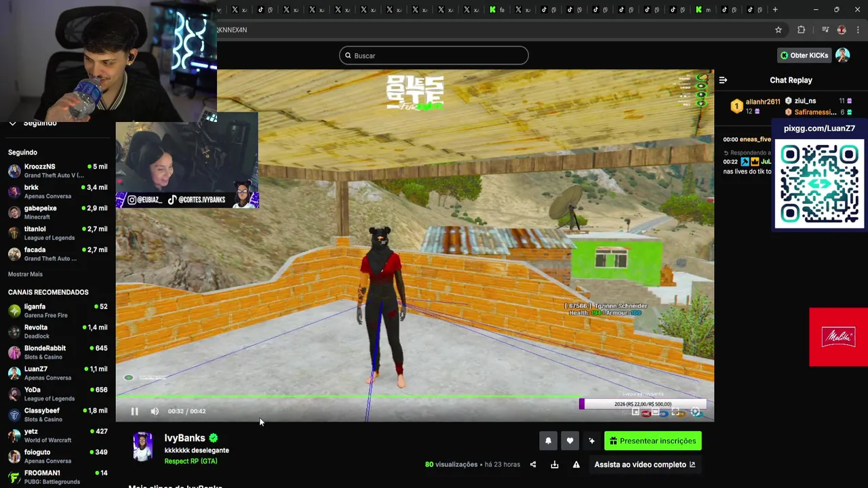Click the Revolta channel avatar
This screenshot has width=868, height=488.
pyautogui.click(x=14, y=331)
